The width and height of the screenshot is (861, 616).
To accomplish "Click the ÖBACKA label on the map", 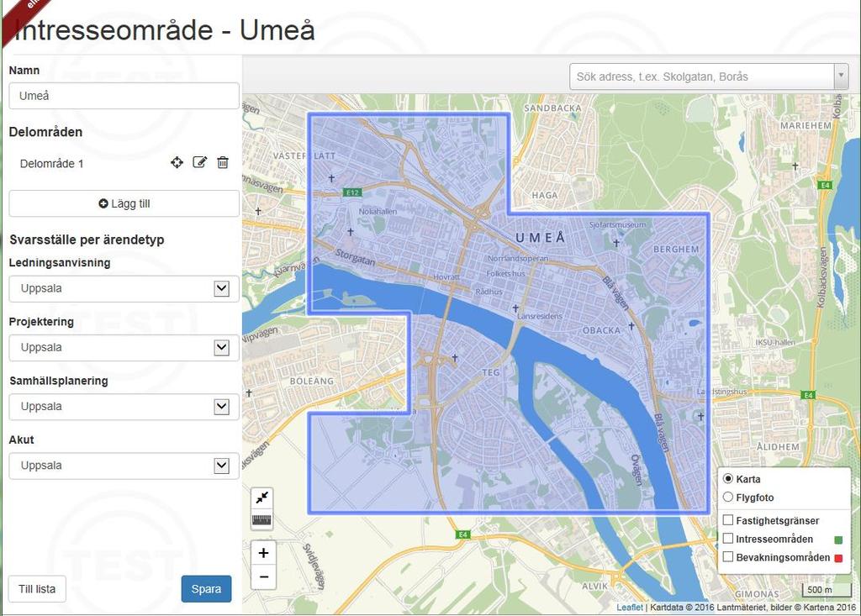I will (x=601, y=330).
